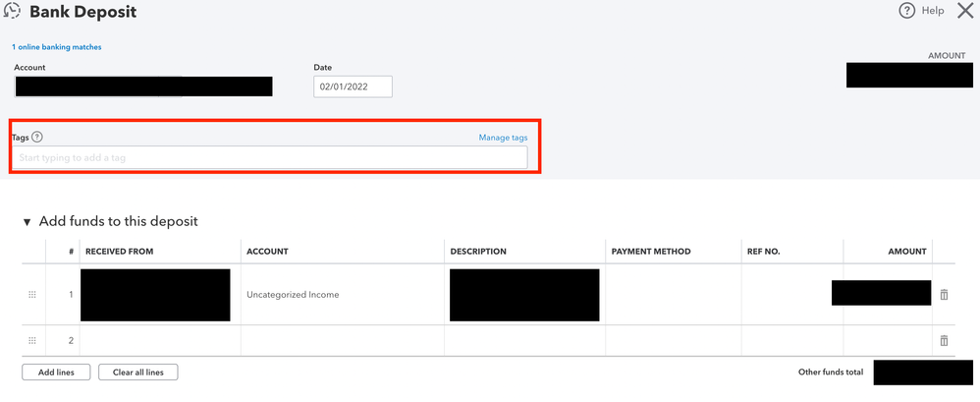This screenshot has height=402, width=980.
Task: Click the Payment Method cell in row 1
Action: tap(674, 295)
